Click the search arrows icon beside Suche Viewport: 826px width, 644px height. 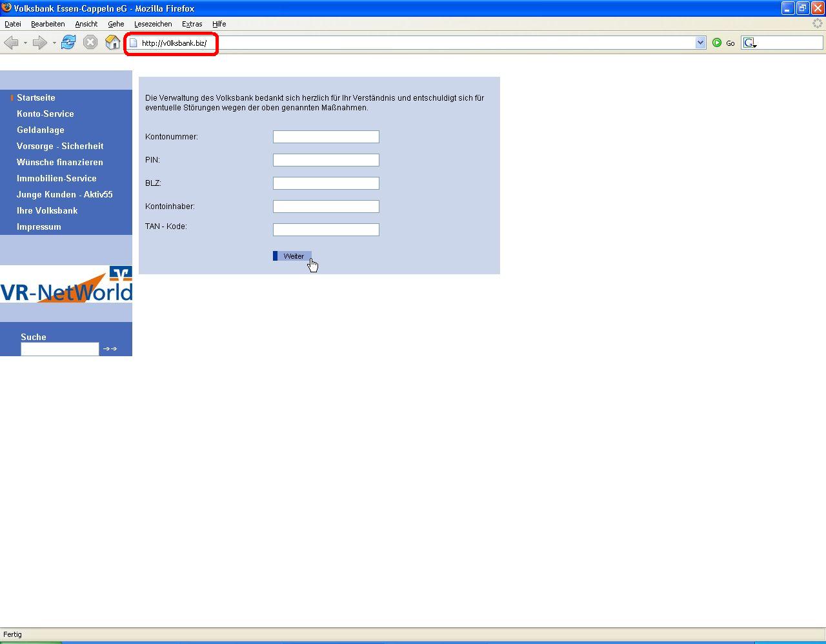coord(110,348)
